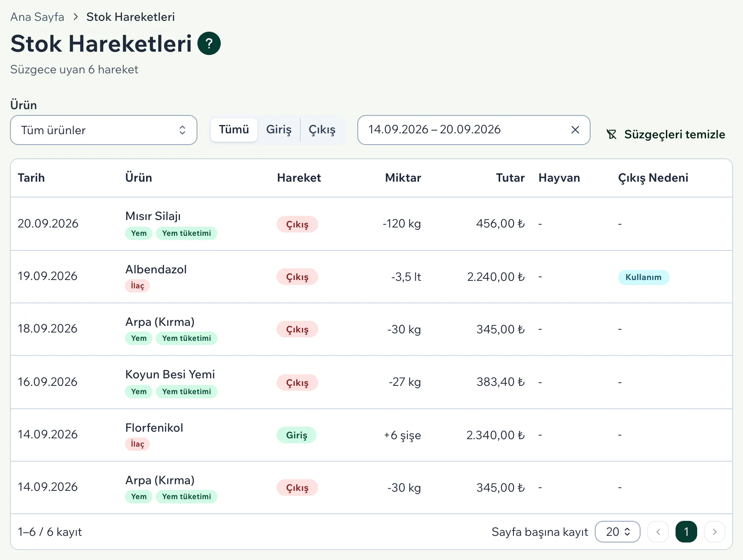Click the 383,40 ₺ amount cell

pyautogui.click(x=501, y=382)
